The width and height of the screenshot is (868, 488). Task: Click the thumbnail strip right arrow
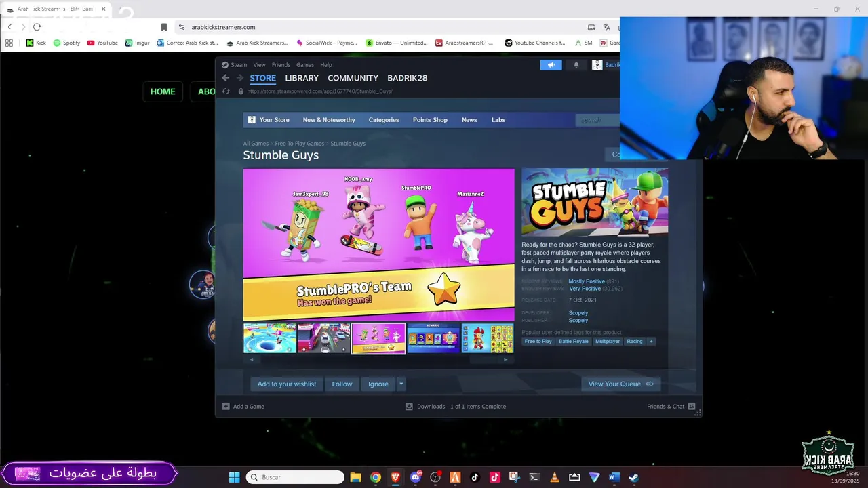click(x=505, y=359)
